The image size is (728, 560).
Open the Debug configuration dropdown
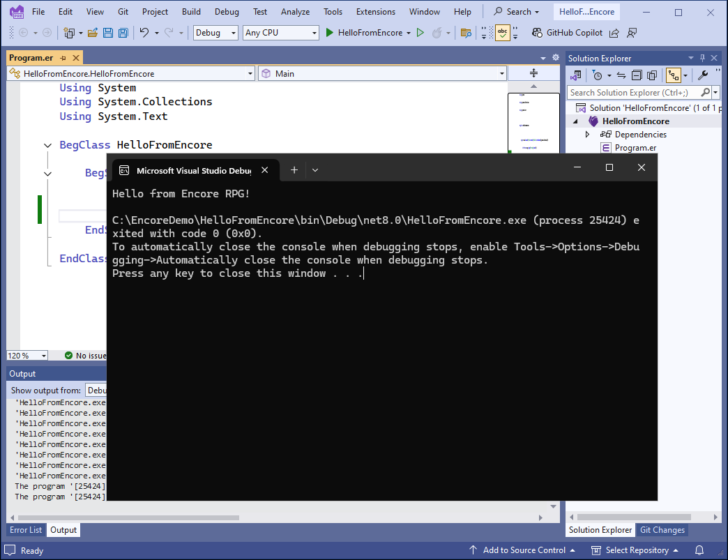[215, 33]
